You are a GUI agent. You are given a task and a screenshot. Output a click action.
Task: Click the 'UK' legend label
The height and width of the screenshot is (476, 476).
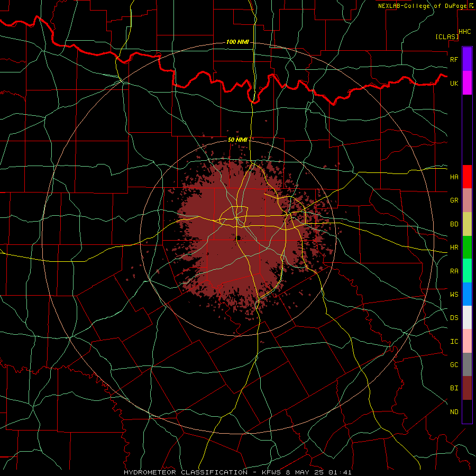[454, 83]
